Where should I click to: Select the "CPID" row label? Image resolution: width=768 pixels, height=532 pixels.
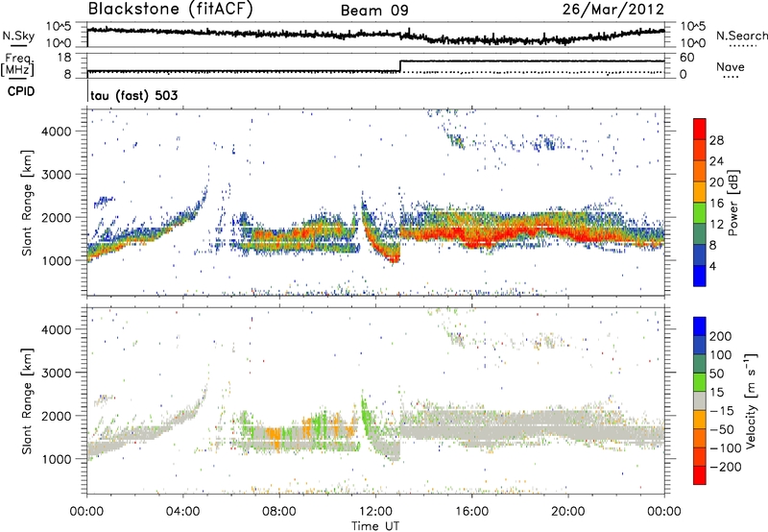(x=21, y=91)
